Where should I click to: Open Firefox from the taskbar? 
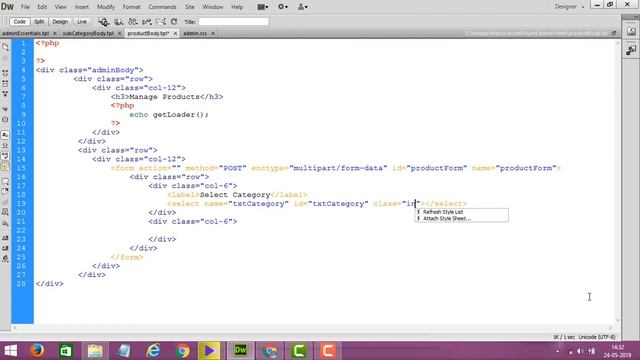[x=37, y=351]
